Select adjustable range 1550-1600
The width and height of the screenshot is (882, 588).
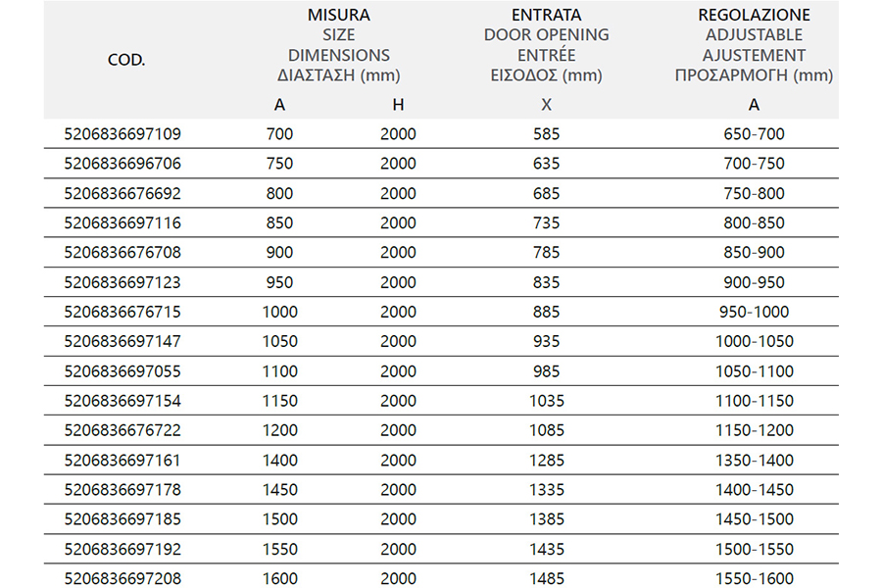point(754,578)
